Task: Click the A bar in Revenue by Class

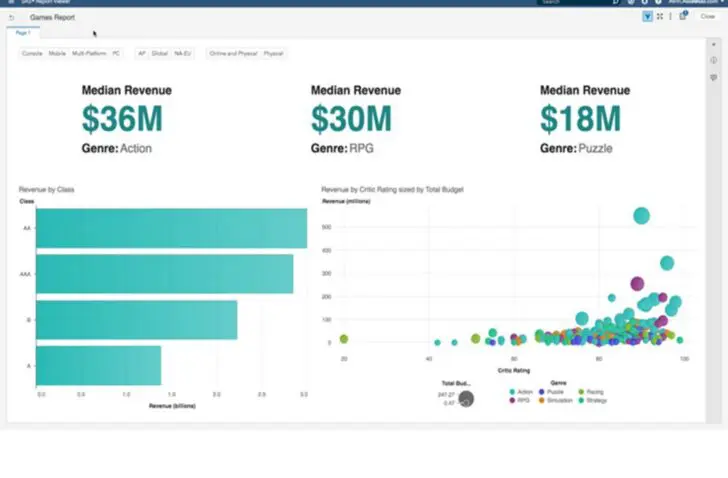Action: pos(98,366)
